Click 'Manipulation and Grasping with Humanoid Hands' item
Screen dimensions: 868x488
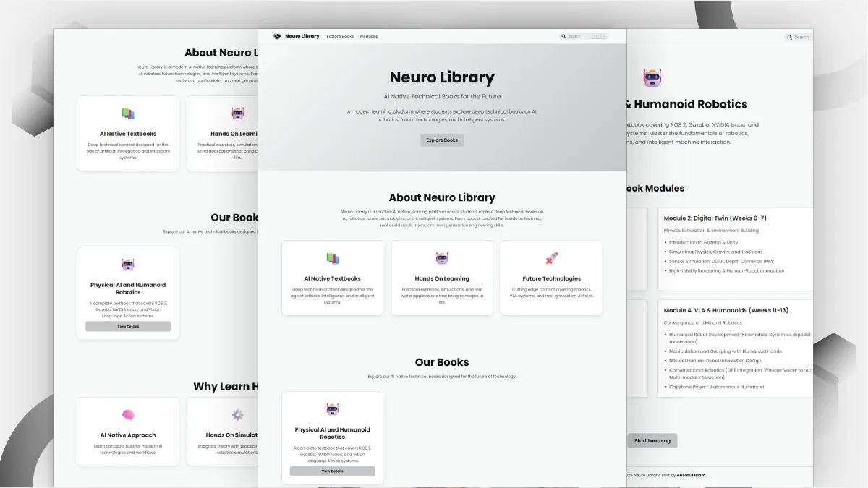coord(726,351)
